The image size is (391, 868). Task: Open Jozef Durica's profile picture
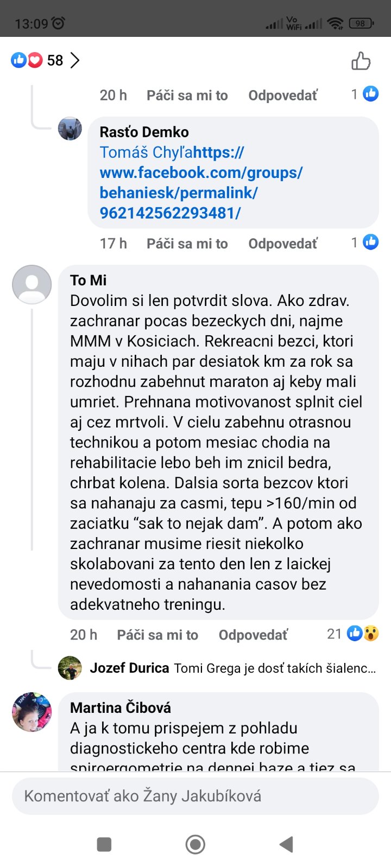point(70,668)
